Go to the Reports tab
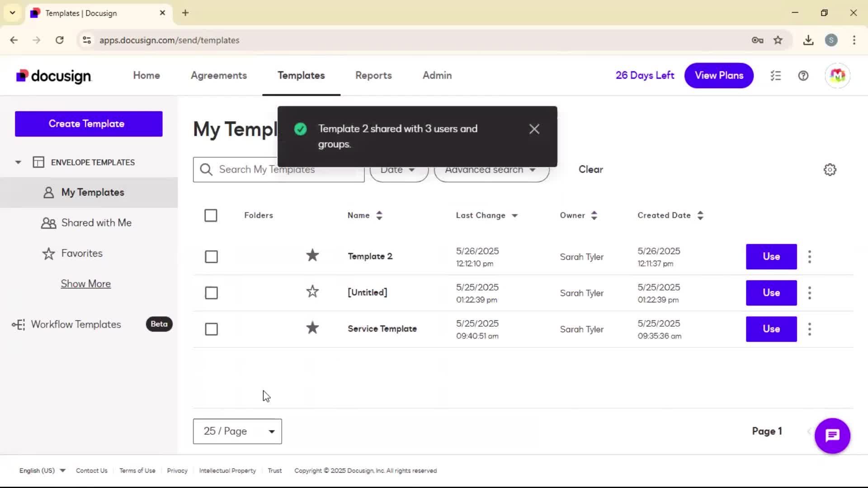Screen dimensions: 868x488 373,75
